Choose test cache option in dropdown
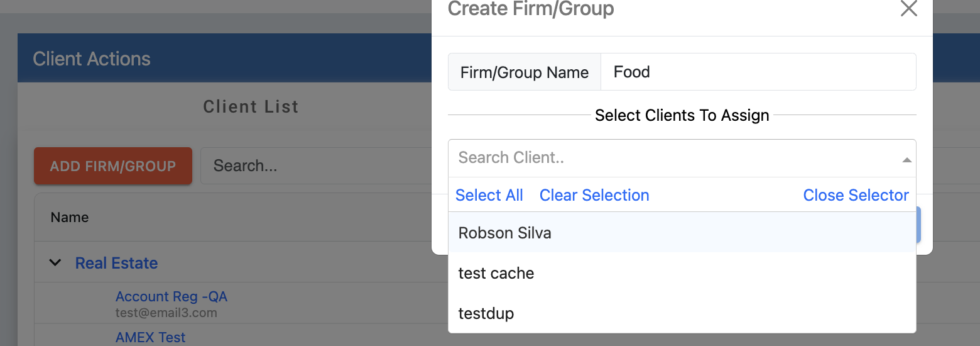This screenshot has width=980, height=346. coord(496,273)
